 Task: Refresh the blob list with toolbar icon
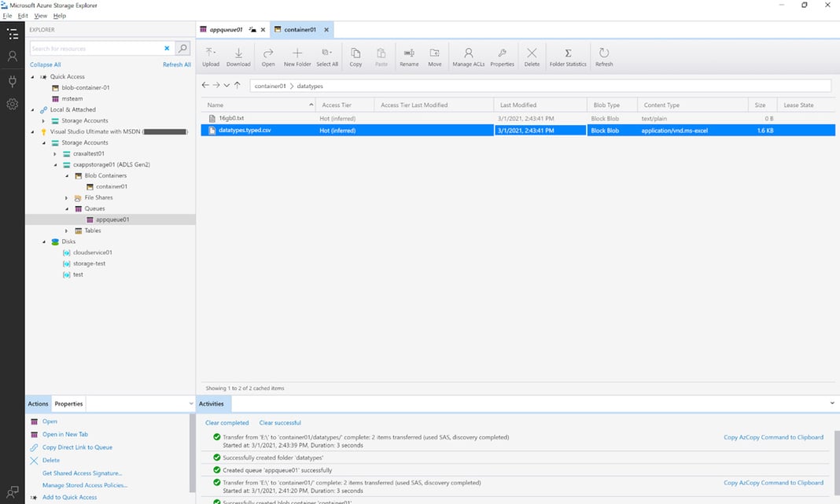[x=603, y=54]
